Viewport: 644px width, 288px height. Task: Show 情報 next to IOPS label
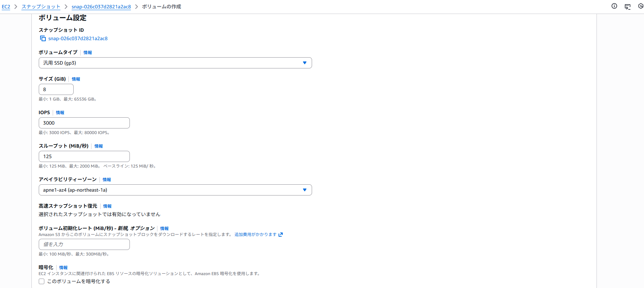(60, 112)
